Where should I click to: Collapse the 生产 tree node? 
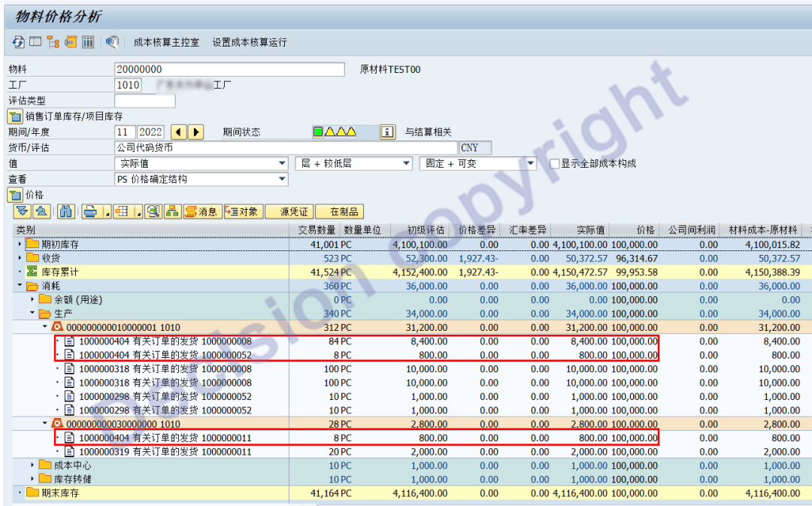32,313
